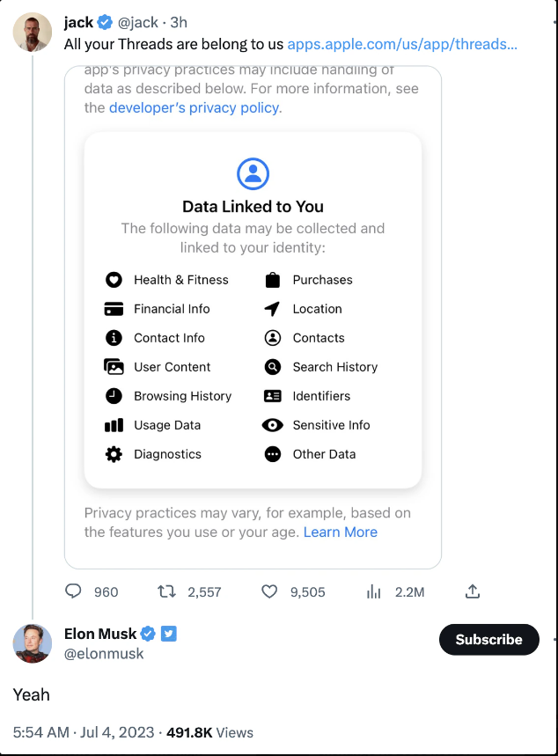This screenshot has width=558, height=756.
Task: Like jack's tweet with the heart icon
Action: tap(270, 591)
